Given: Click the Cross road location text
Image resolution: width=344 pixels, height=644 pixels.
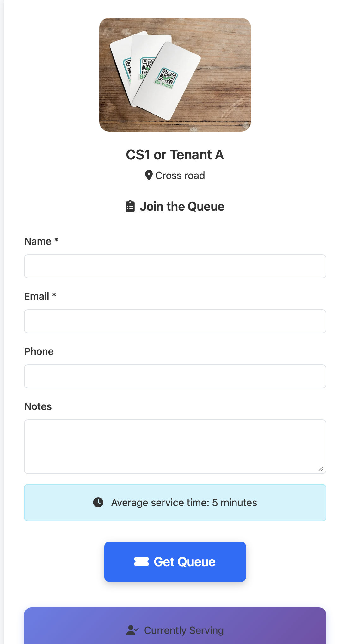Looking at the screenshot, I should [x=180, y=175].
